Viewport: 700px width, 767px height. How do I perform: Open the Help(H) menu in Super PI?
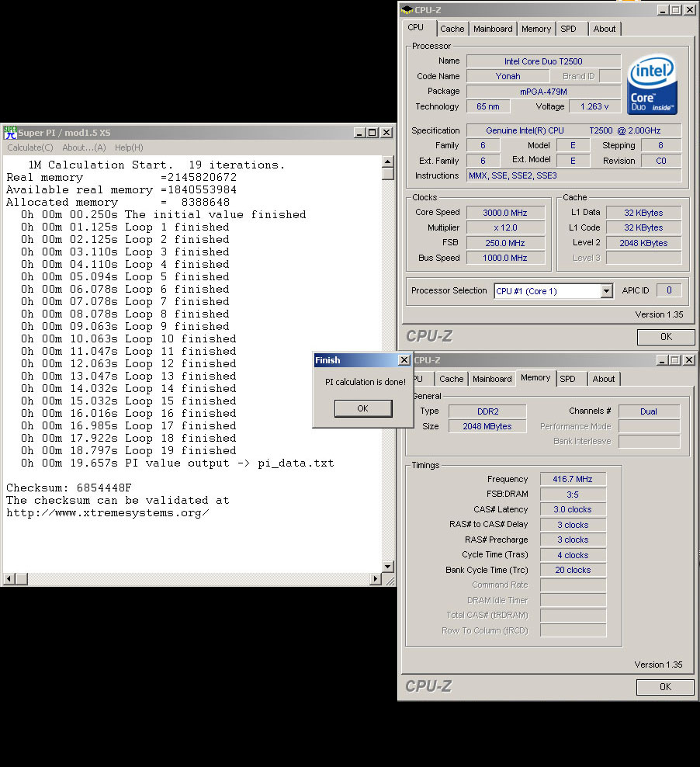(129, 147)
